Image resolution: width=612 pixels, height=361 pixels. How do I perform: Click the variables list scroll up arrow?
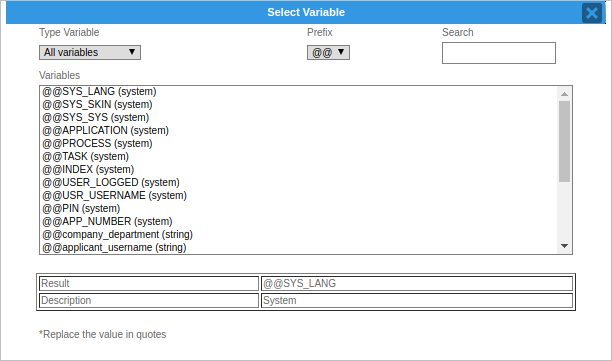(x=564, y=94)
